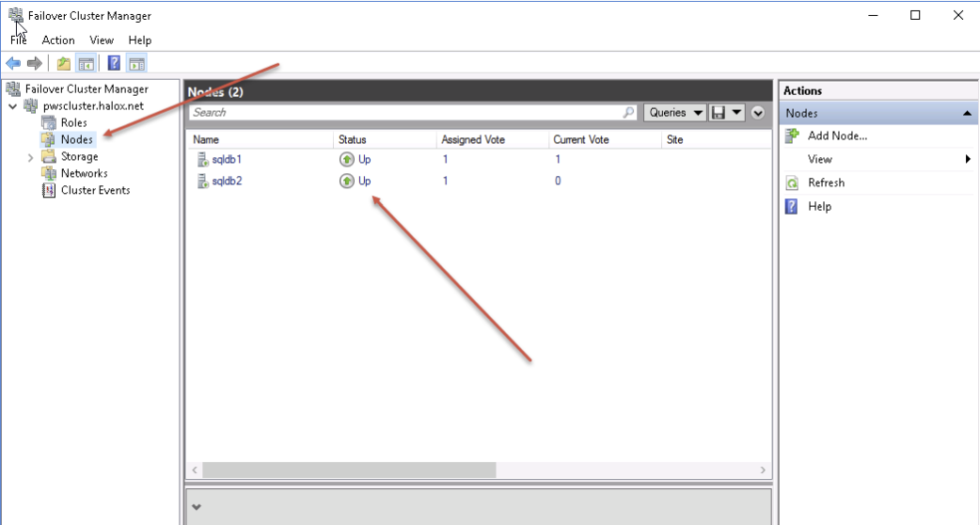Viewport: 980px width, 525px height.
Task: Select the Failover Cluster Manager root node
Action: click(x=87, y=88)
